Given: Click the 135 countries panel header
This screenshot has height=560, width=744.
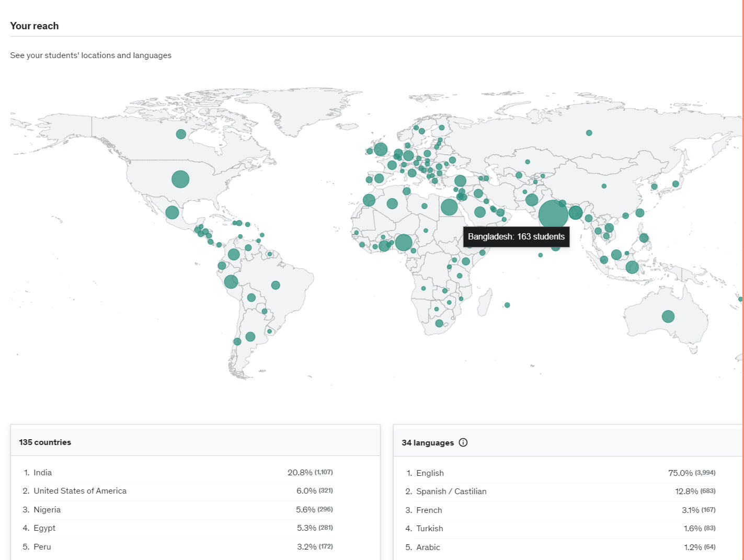Looking at the screenshot, I should (x=45, y=442).
